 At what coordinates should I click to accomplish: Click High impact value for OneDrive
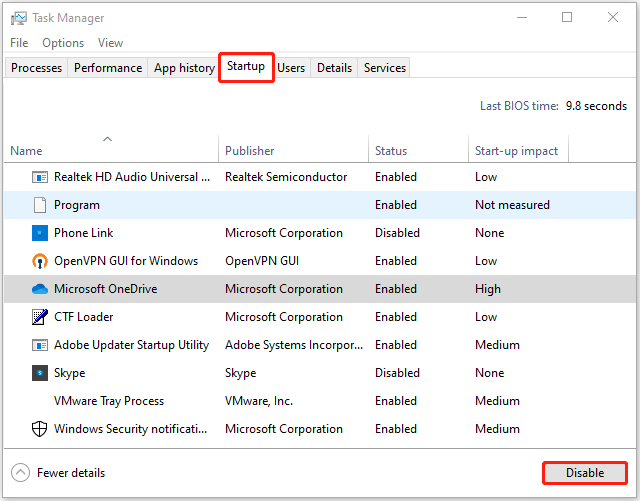coord(487,289)
